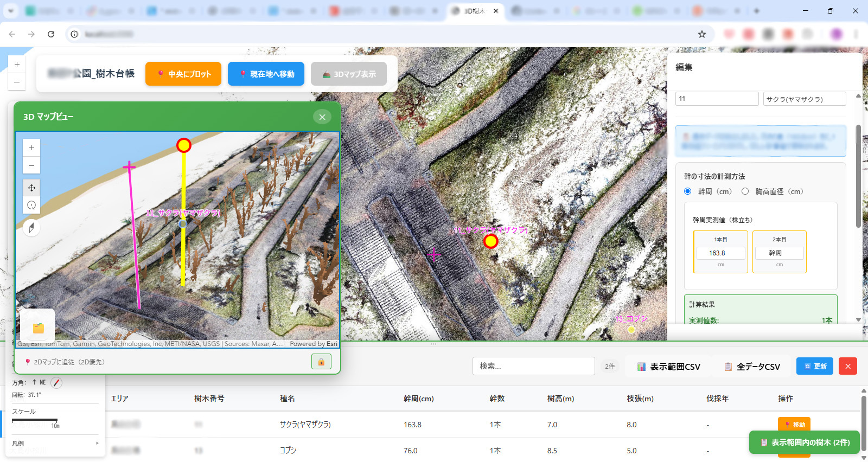Select the 胸高直径 (cm) radio option
Viewport: 868px width, 462px height.
click(745, 191)
